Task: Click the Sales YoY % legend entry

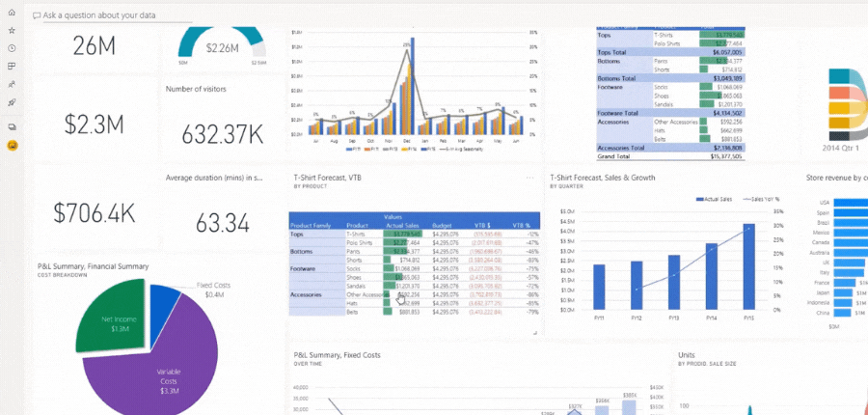Action: pos(763,199)
